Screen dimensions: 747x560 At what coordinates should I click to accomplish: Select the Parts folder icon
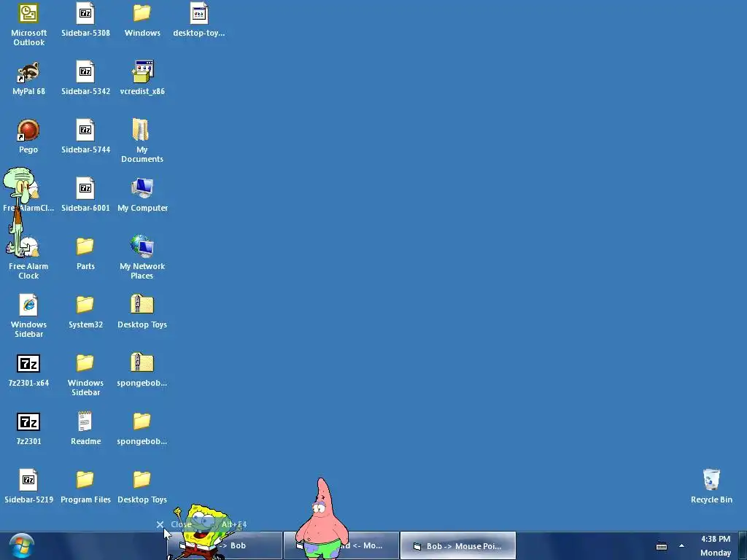[x=85, y=246]
